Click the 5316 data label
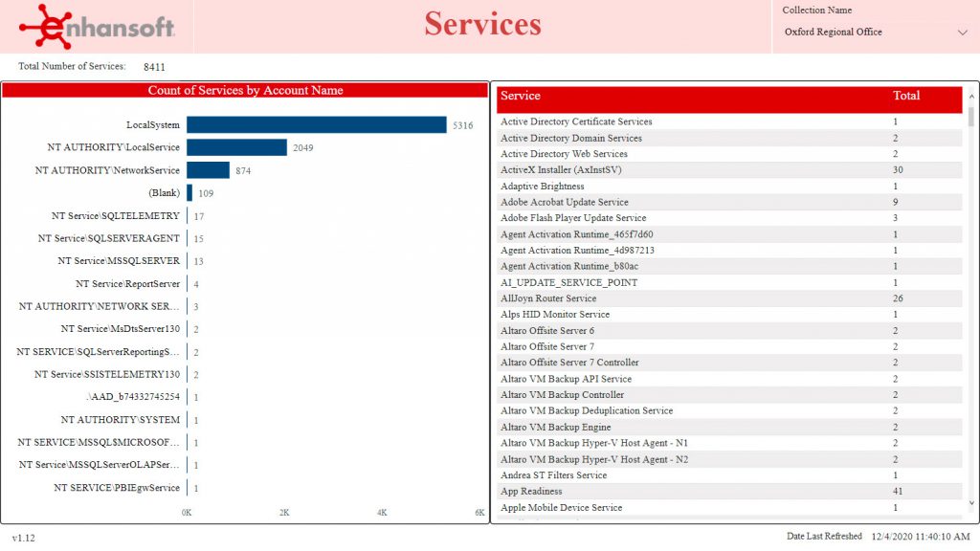This screenshot has height=551, width=980. click(x=463, y=125)
